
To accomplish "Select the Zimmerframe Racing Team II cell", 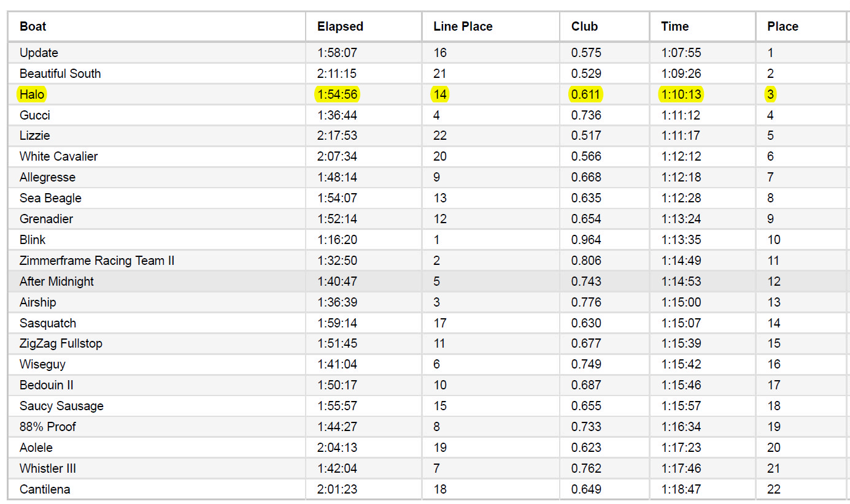I will [x=97, y=261].
